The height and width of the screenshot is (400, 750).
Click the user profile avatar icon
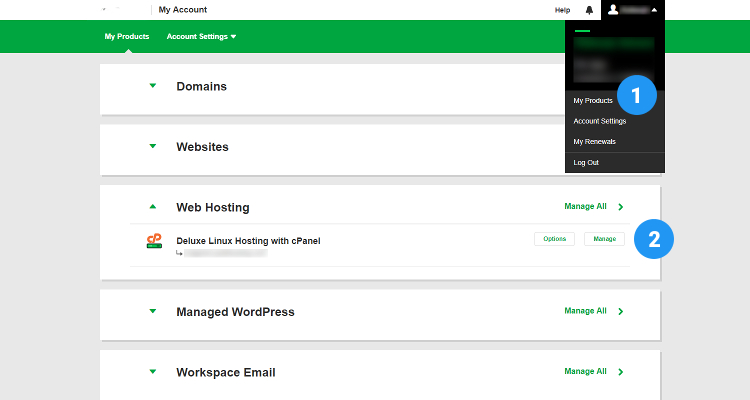click(613, 10)
